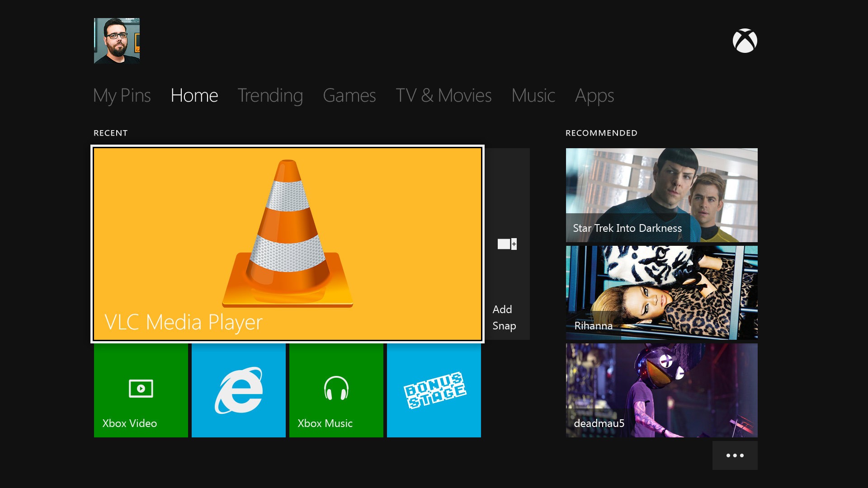Navigate to My Pins tab
The image size is (868, 488).
pos(122,94)
